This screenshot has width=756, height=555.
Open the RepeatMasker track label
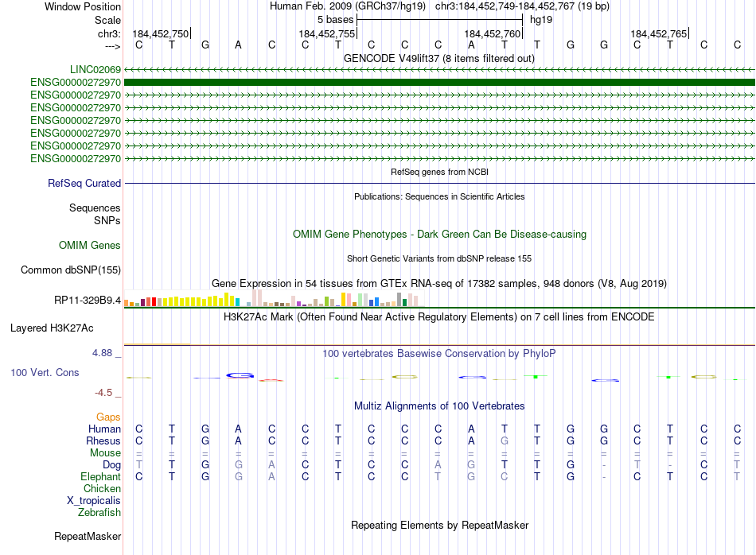88,536
